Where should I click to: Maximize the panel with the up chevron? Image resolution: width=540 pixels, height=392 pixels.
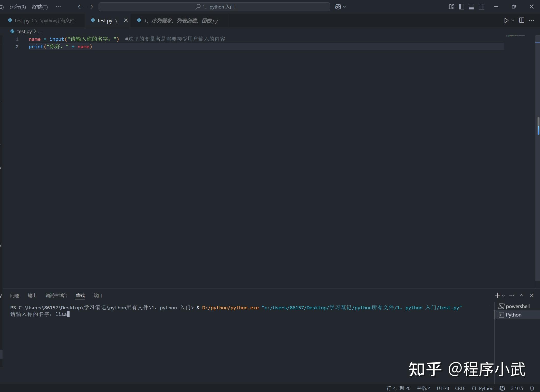pyautogui.click(x=522, y=295)
